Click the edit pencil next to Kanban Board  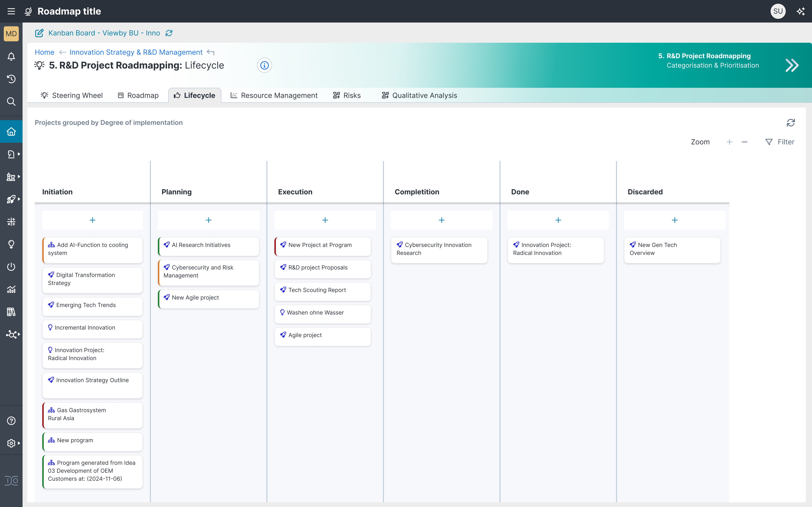[x=39, y=33]
